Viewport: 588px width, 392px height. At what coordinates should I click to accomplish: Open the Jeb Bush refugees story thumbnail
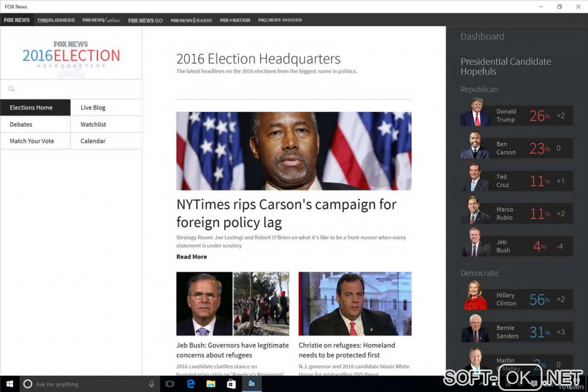tap(232, 303)
